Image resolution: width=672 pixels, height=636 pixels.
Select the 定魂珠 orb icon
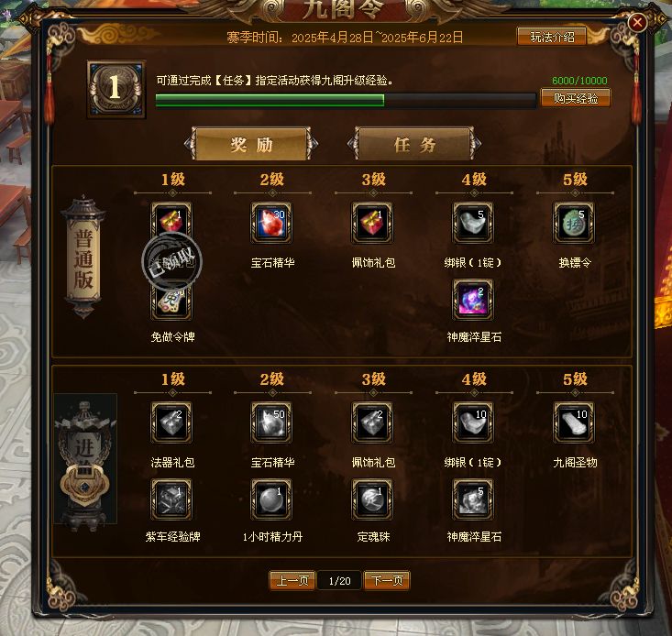[372, 499]
